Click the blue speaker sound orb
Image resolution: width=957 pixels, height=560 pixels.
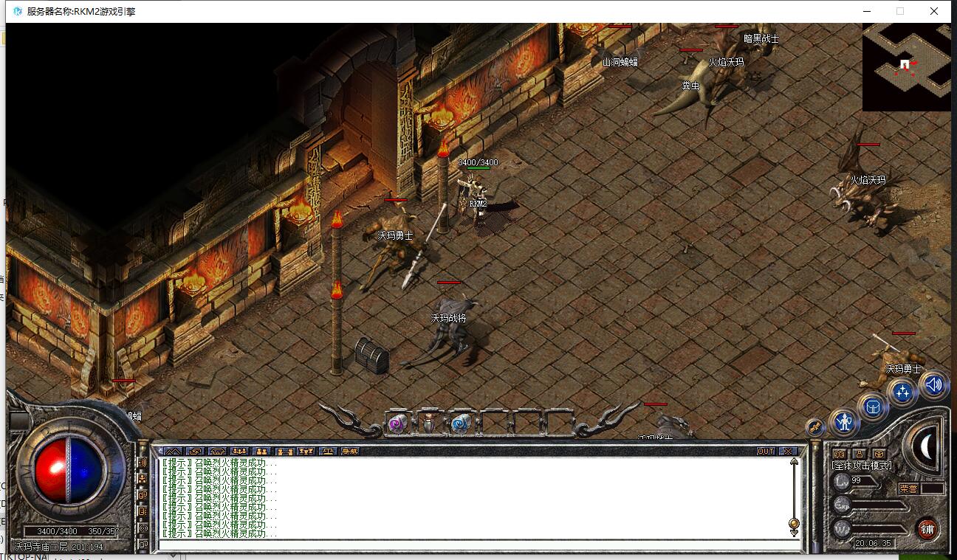933,384
